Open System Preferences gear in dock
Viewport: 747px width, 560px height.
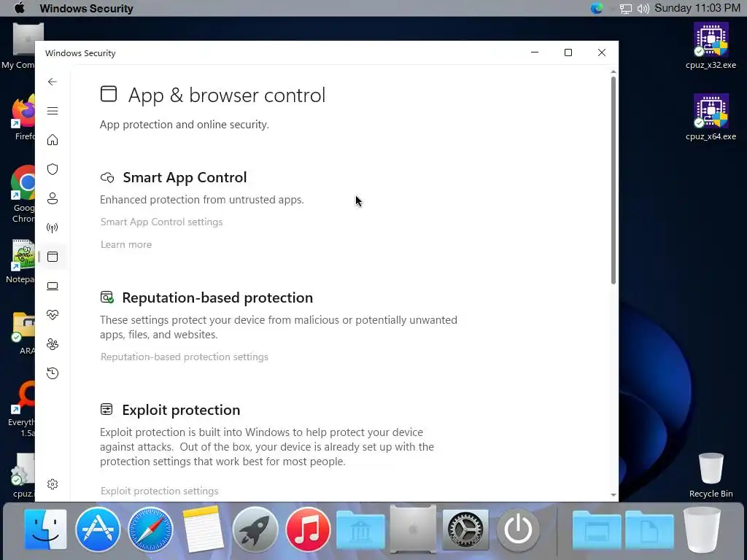pyautogui.click(x=465, y=529)
